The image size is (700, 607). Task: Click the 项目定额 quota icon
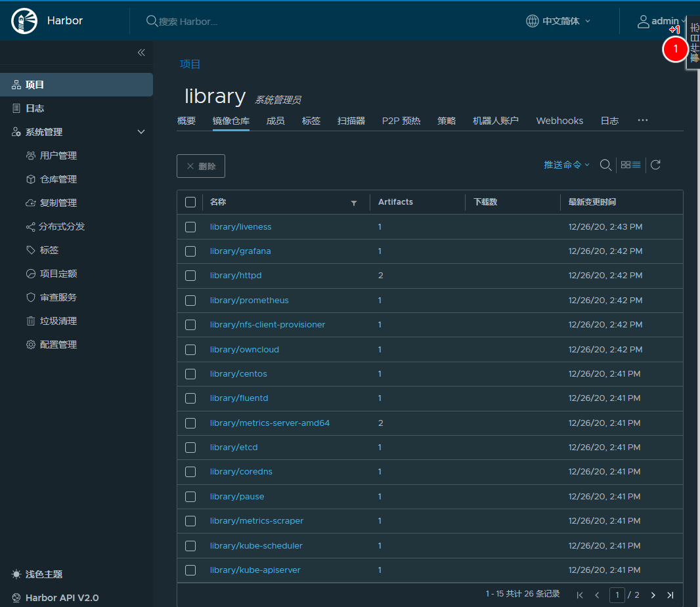(31, 274)
